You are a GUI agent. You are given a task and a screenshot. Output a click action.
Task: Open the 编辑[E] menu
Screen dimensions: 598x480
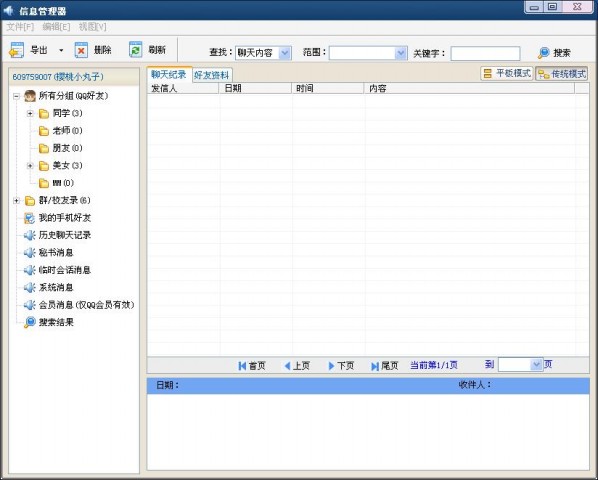pyautogui.click(x=56, y=27)
